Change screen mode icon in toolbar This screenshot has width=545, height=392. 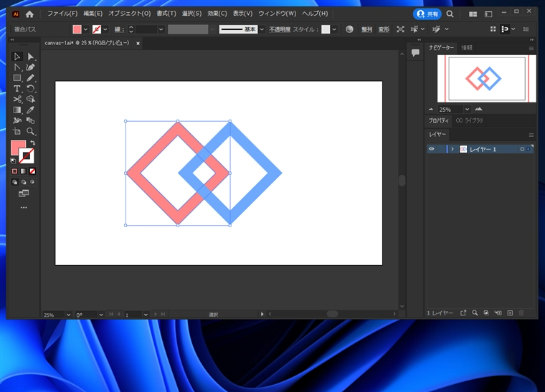click(24, 193)
